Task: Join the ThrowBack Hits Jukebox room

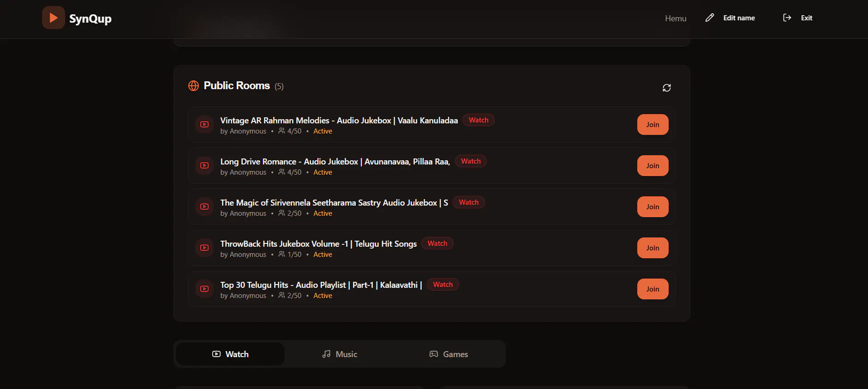Action: [x=652, y=248]
